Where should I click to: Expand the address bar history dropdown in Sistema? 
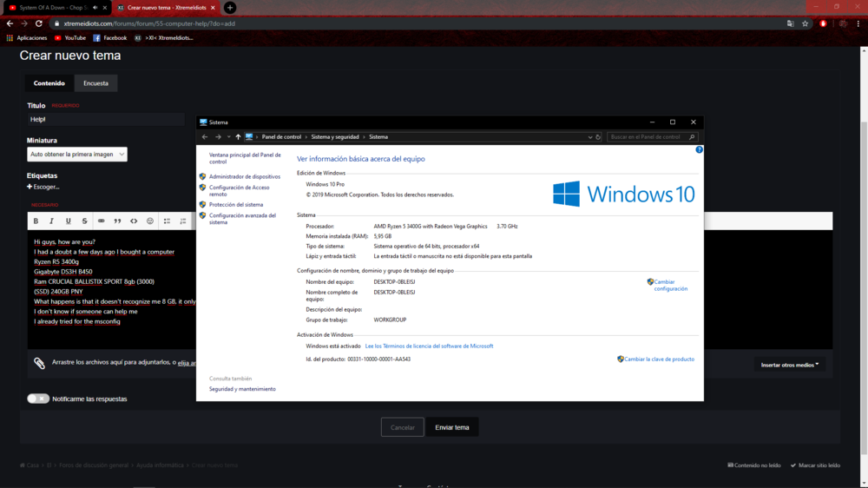(x=589, y=137)
